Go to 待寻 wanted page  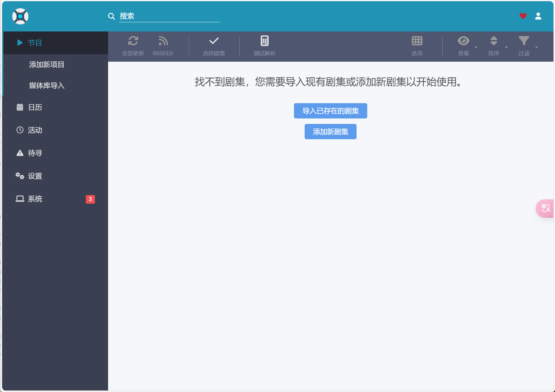[x=56, y=153]
